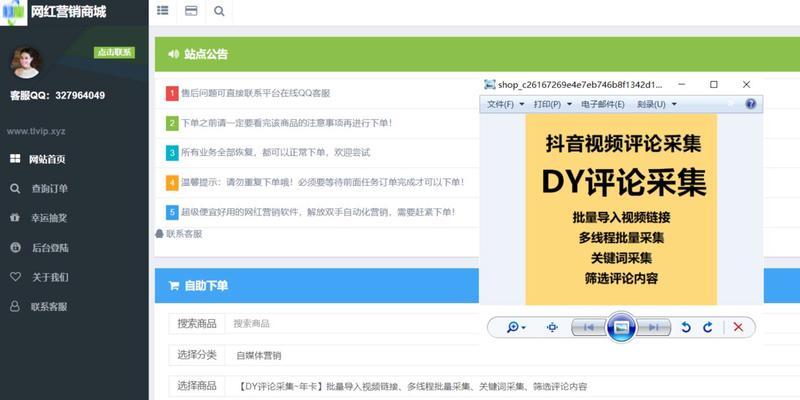The image size is (800, 400).
Task: Click the photo viewer title bar file icon
Action: (490, 84)
